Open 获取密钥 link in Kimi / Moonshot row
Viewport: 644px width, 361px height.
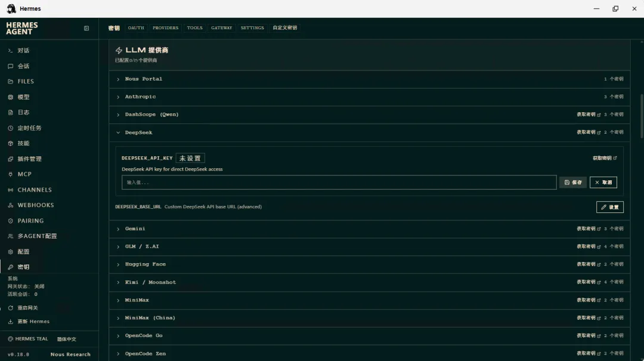pos(589,282)
